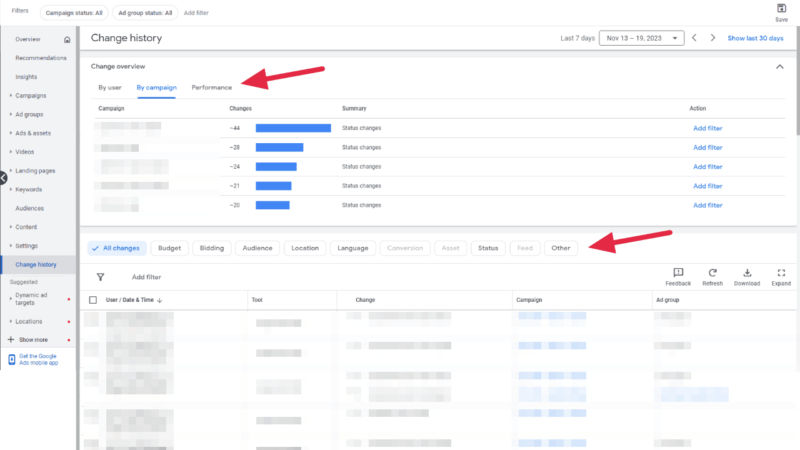Switch to the By user tab
Viewport: 800px width, 450px height.
pos(110,87)
